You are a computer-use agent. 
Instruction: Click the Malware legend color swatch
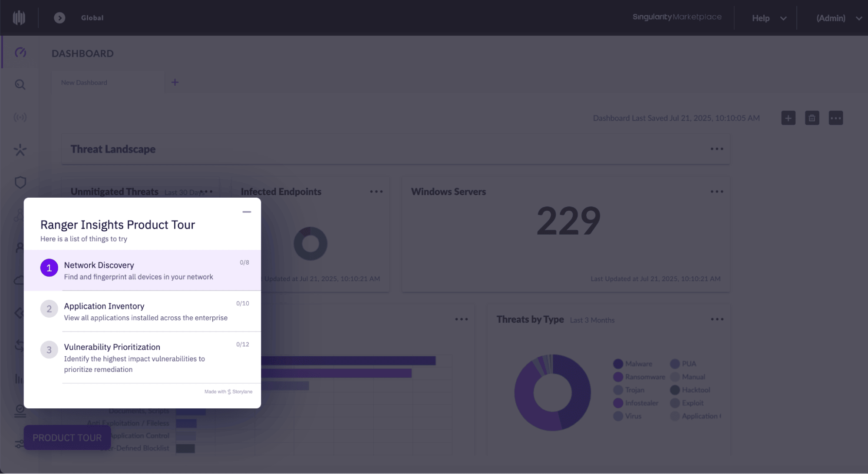coord(618,364)
